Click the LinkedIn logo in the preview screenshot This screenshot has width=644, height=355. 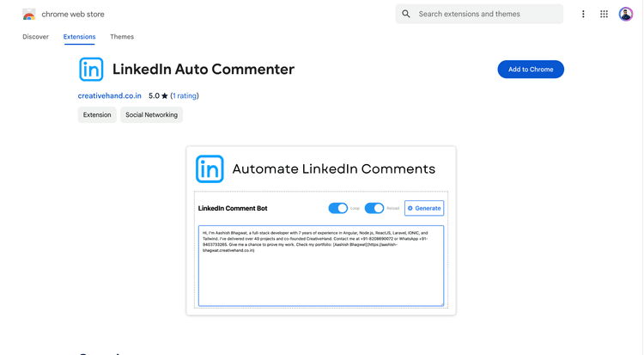[x=210, y=169]
